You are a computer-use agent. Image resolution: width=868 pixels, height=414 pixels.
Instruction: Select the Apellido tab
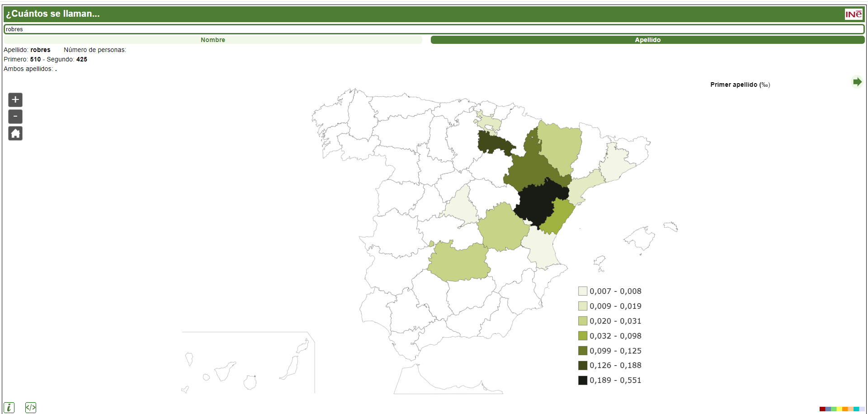647,40
